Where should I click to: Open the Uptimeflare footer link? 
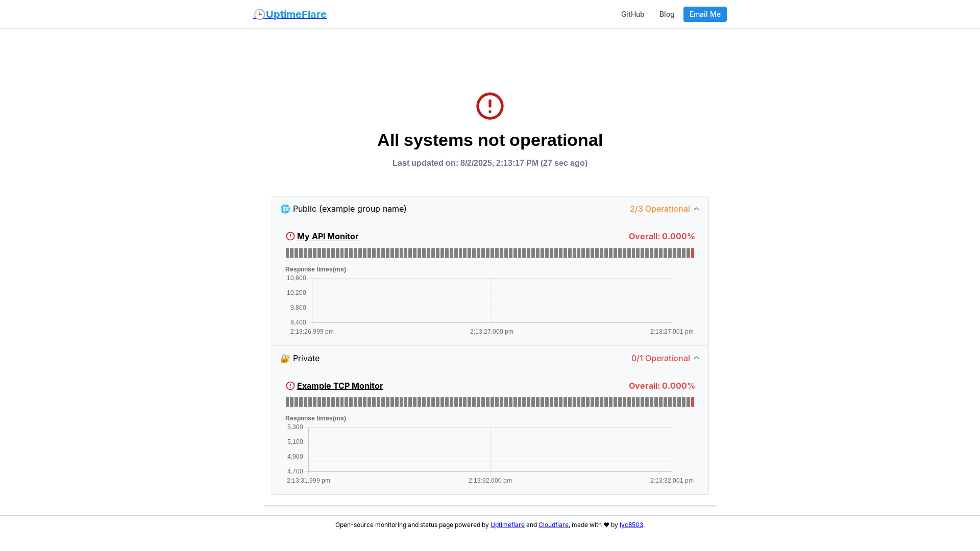[x=507, y=525]
